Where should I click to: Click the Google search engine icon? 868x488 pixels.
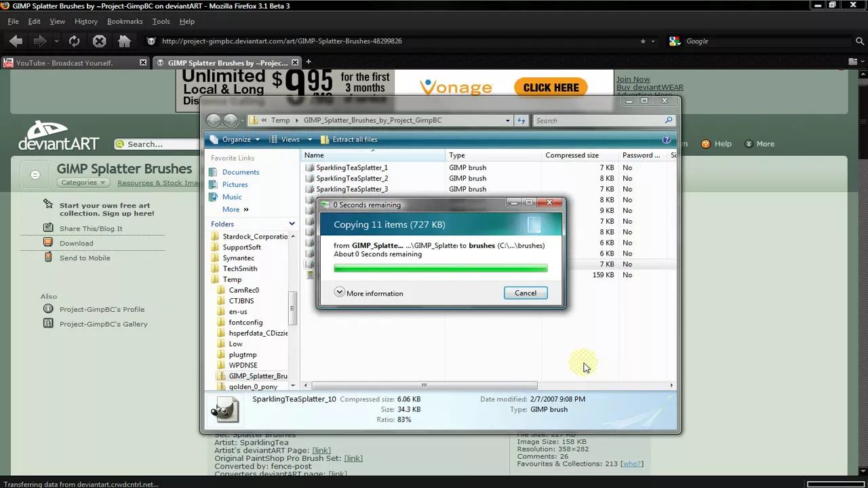pos(674,41)
